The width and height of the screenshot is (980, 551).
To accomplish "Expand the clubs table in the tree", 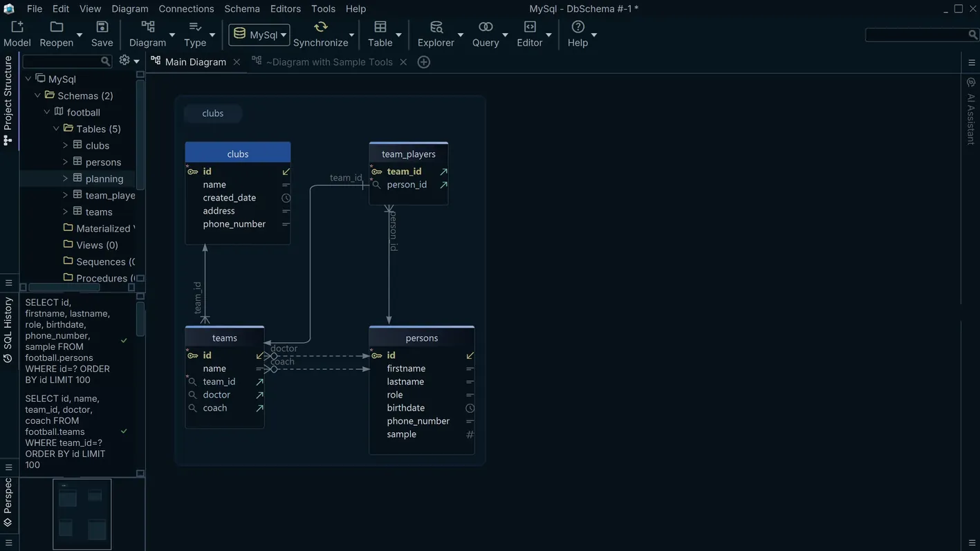I will click(x=65, y=145).
